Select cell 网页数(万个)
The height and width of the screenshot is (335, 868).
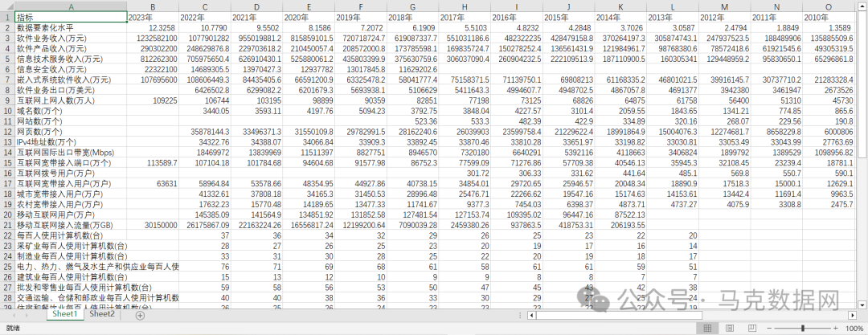coord(70,131)
